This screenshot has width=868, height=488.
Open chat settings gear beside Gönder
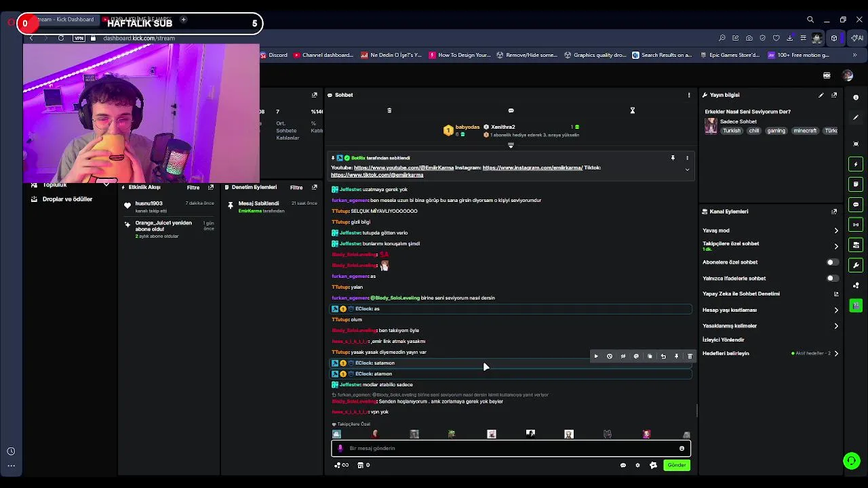[637, 465]
